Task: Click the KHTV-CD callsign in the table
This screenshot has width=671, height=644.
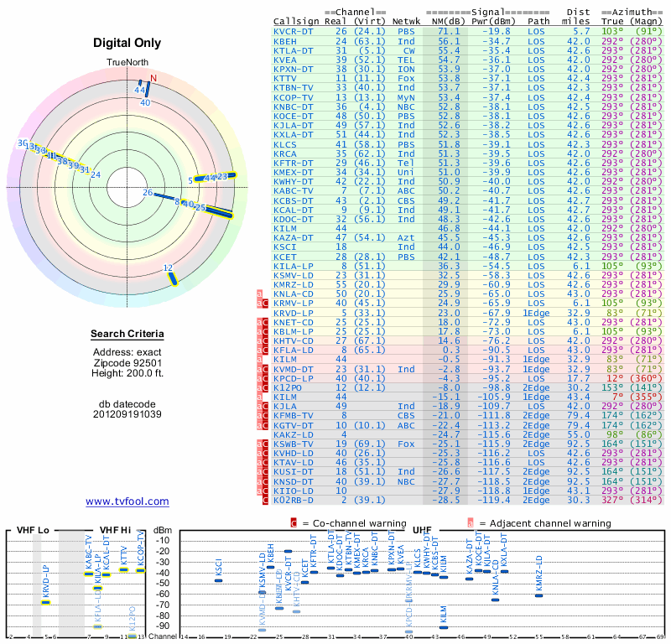Action: tap(293, 340)
